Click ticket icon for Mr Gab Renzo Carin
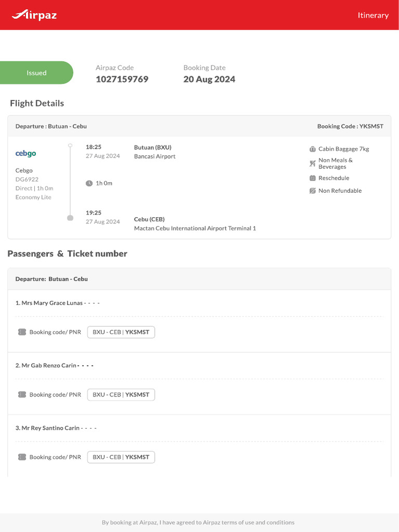399x532 pixels. [22, 395]
